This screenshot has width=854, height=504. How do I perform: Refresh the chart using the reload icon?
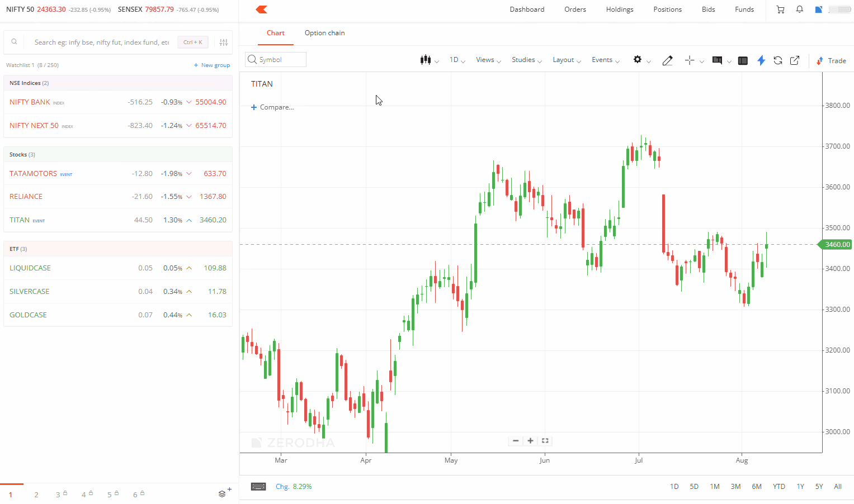pos(778,60)
